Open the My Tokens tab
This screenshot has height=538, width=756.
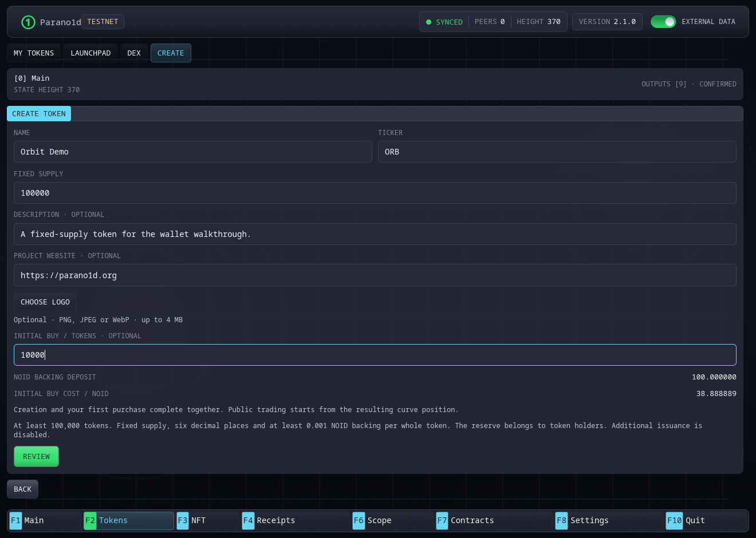point(34,53)
